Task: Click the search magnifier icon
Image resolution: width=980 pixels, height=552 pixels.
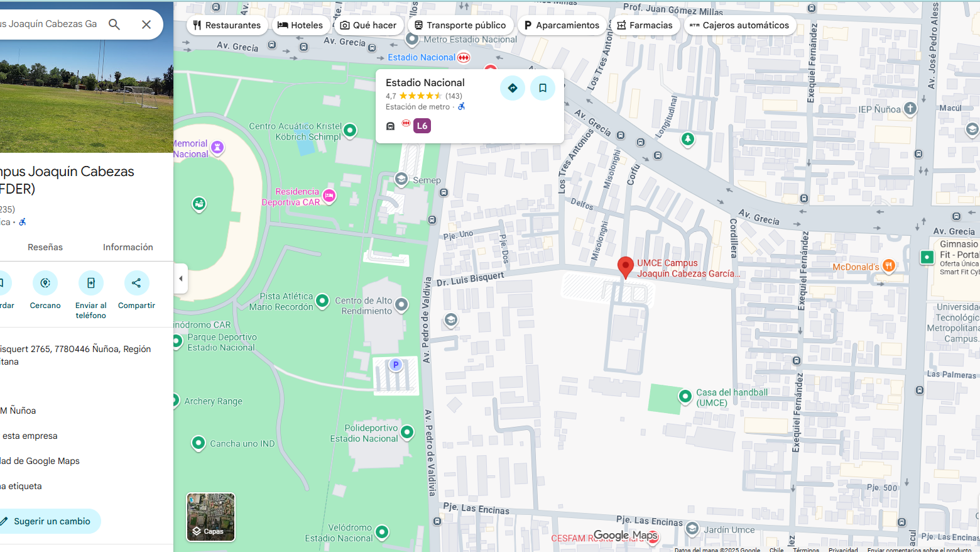Action: [114, 25]
